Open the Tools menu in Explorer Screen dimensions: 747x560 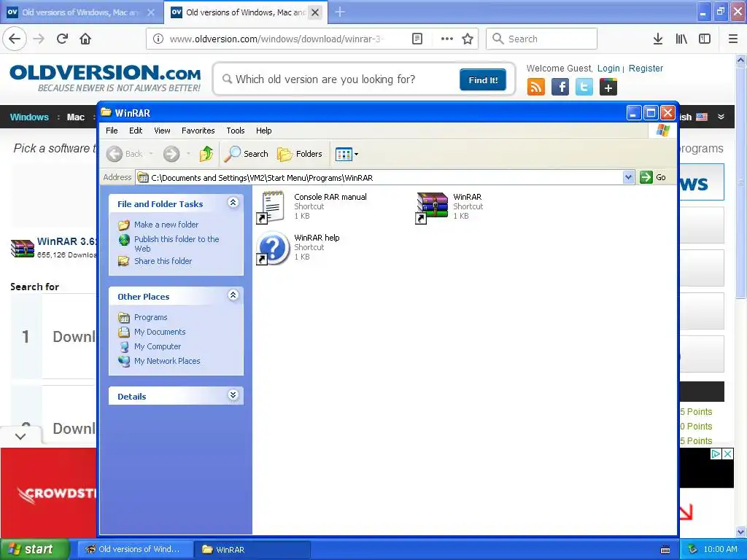(236, 131)
